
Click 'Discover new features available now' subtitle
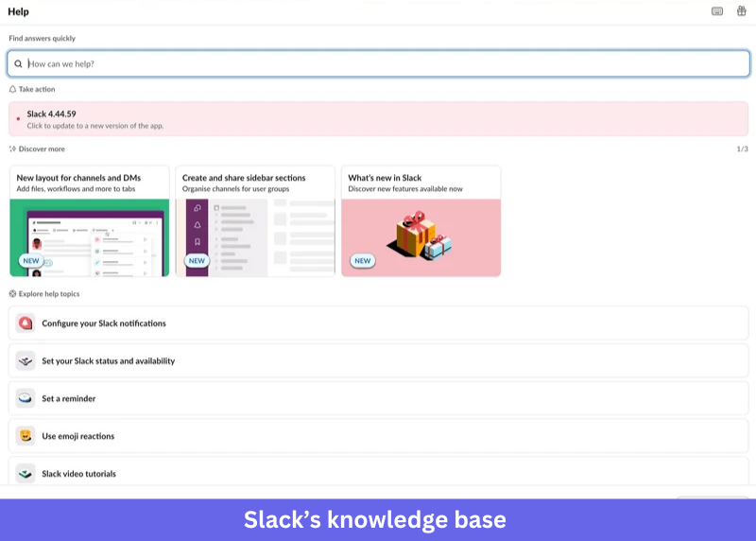coord(405,189)
